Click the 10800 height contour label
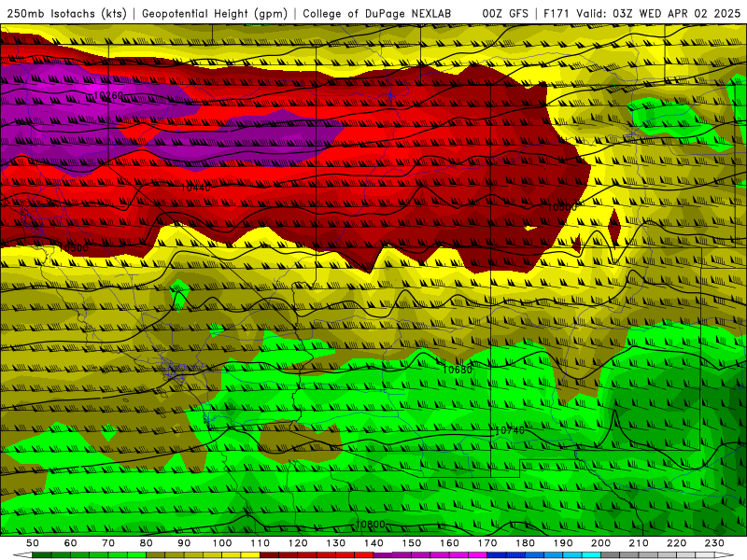Screen dimensions: 747x560 tap(370, 525)
